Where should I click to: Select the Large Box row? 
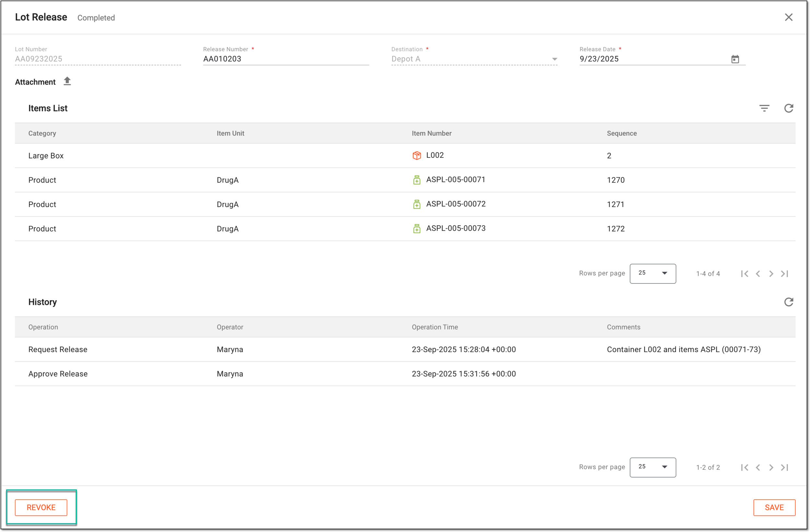coord(405,156)
